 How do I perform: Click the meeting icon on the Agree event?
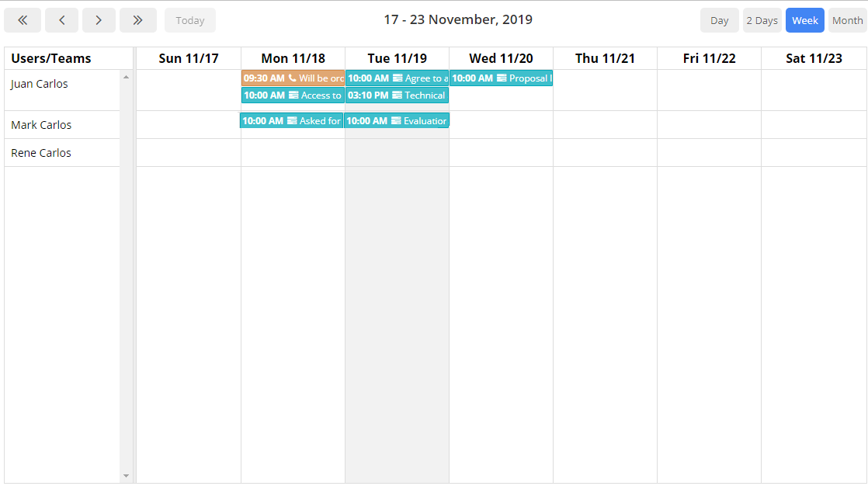397,78
